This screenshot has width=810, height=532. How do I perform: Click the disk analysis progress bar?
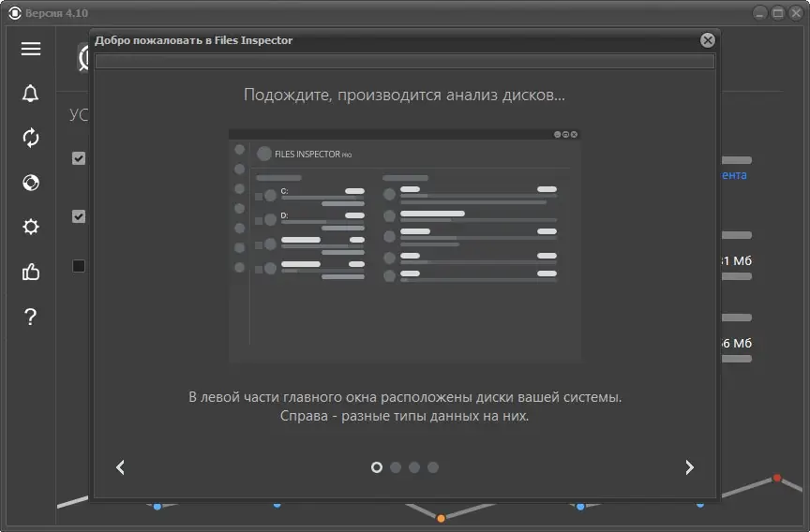pos(405,62)
